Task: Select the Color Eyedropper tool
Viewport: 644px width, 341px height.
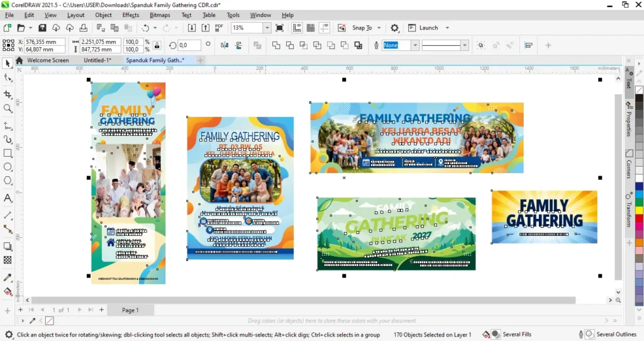Action: tap(8, 277)
